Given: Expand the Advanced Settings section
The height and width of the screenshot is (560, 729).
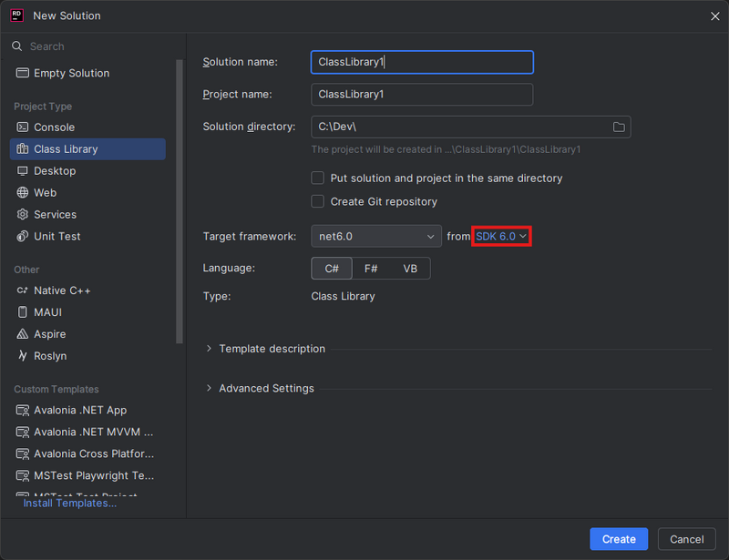Looking at the screenshot, I should [209, 388].
